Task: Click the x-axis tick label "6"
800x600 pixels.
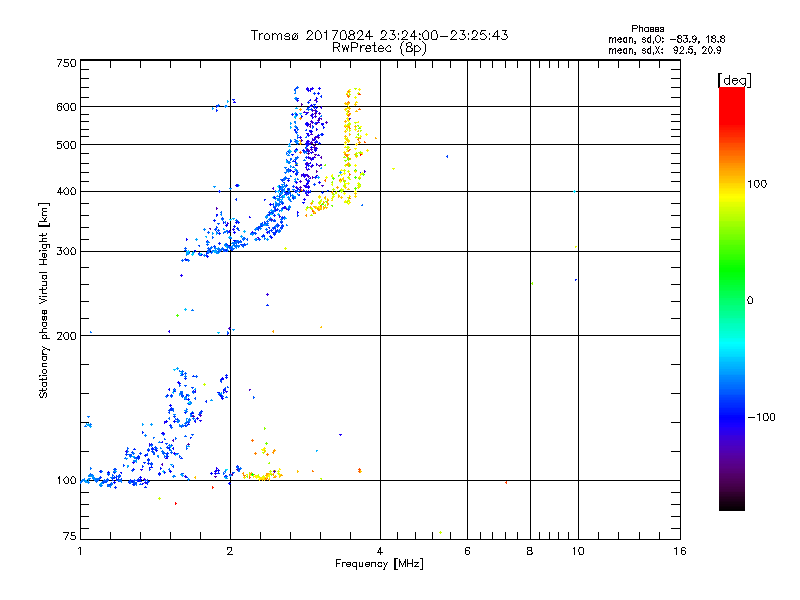Action: [467, 551]
